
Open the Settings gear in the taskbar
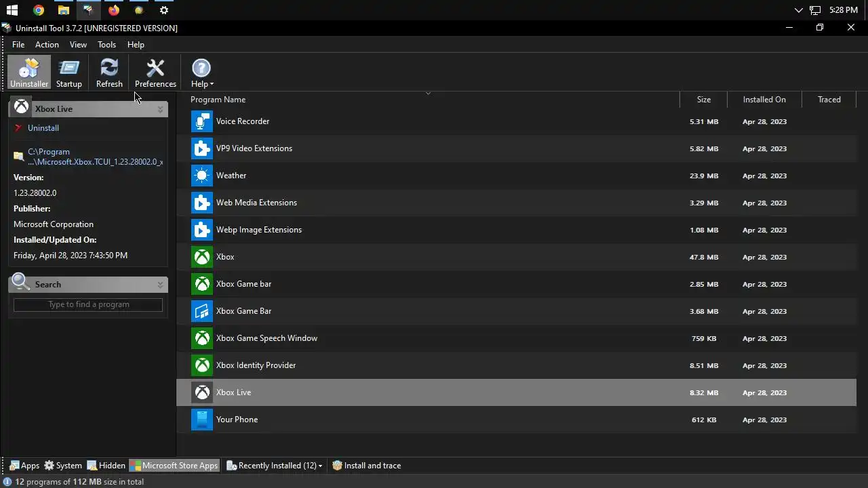click(164, 10)
